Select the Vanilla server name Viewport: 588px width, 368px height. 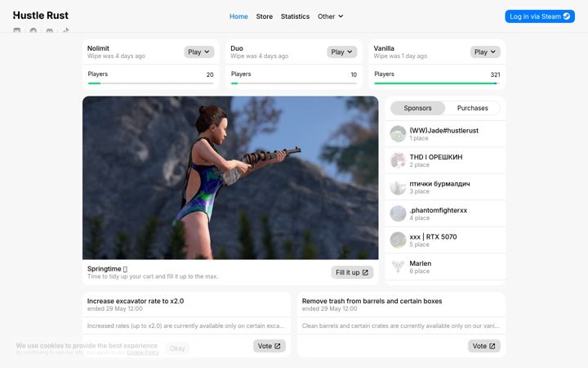(384, 48)
